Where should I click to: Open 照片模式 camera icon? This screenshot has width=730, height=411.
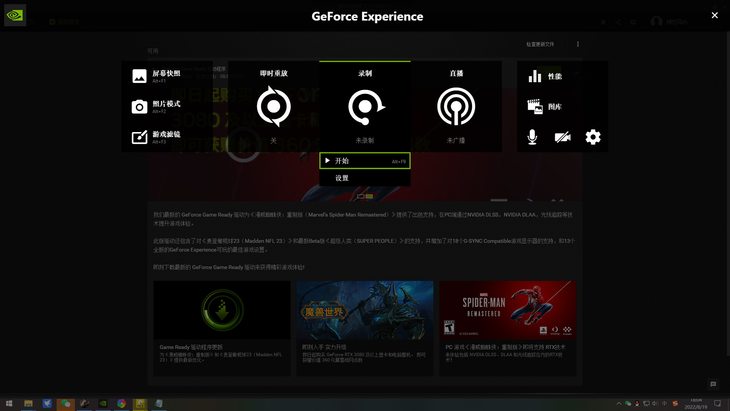[139, 107]
